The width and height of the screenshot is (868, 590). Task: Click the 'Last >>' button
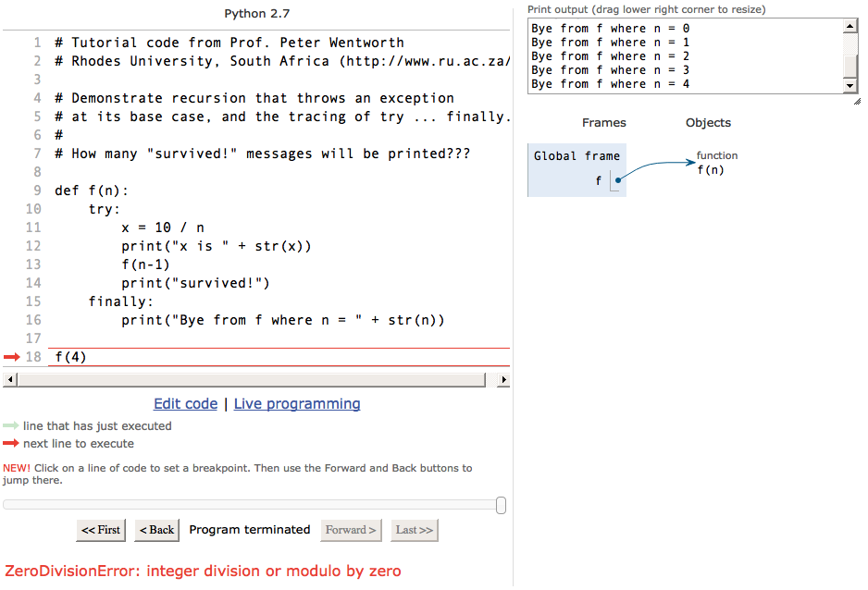[x=414, y=530]
